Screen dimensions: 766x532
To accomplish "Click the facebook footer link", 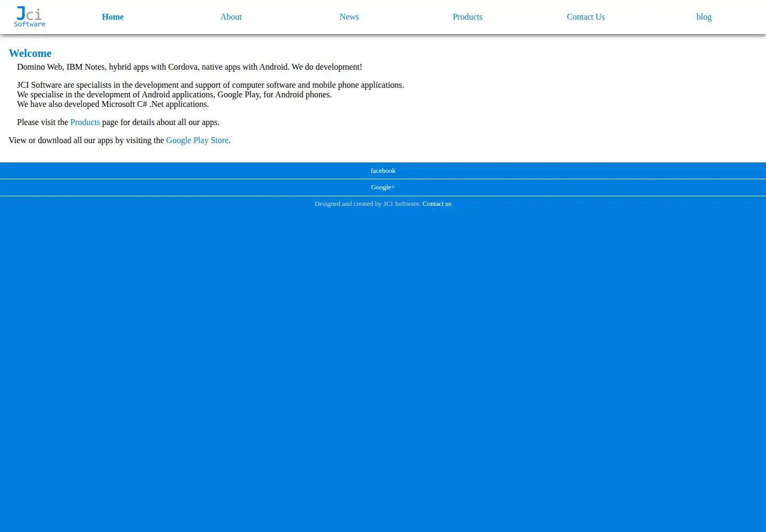I will (383, 171).
